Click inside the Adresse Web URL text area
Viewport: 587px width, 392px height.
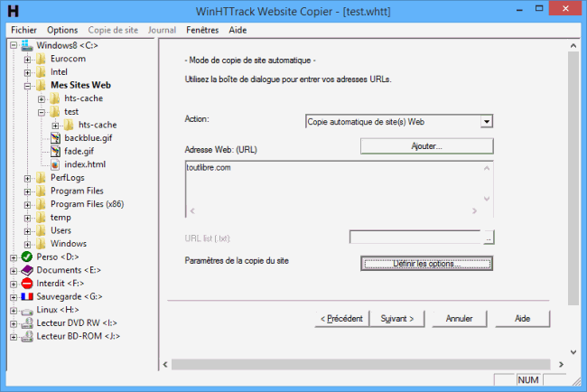click(340, 189)
